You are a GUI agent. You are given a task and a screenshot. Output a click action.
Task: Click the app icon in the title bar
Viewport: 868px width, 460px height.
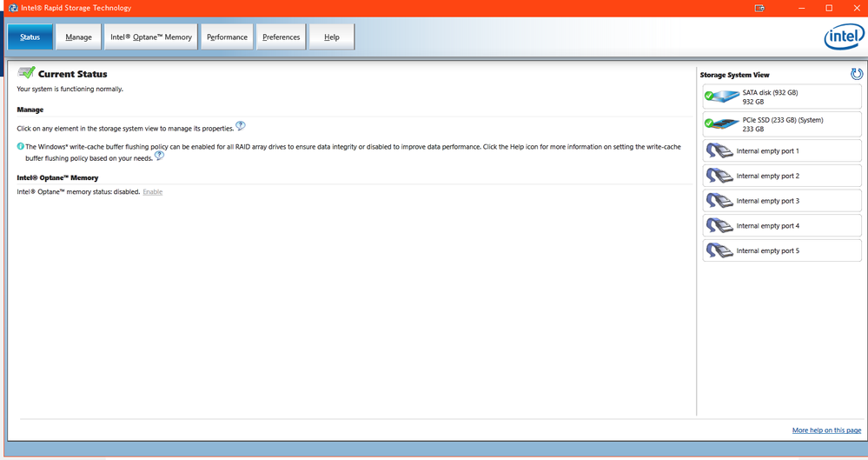[13, 8]
